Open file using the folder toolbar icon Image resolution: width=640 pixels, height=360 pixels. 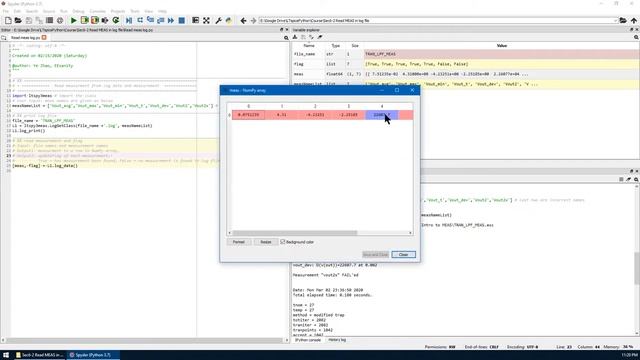[18, 20]
